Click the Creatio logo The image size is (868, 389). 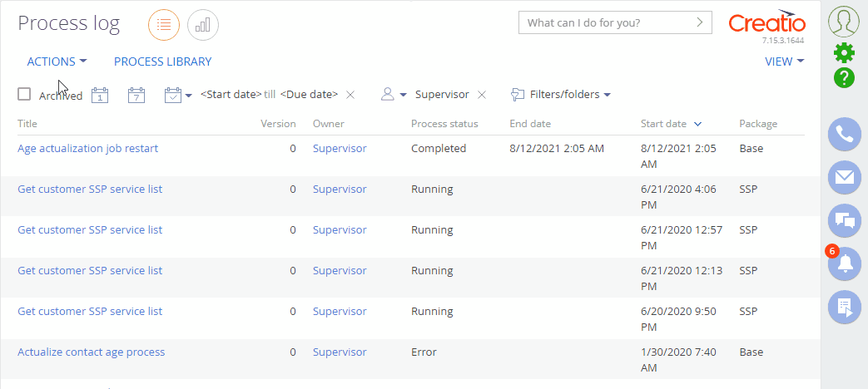766,22
